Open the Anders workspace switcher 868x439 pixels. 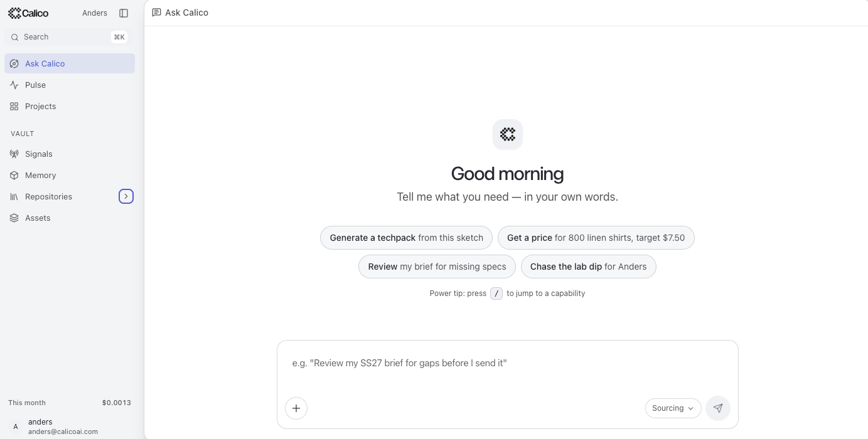95,13
